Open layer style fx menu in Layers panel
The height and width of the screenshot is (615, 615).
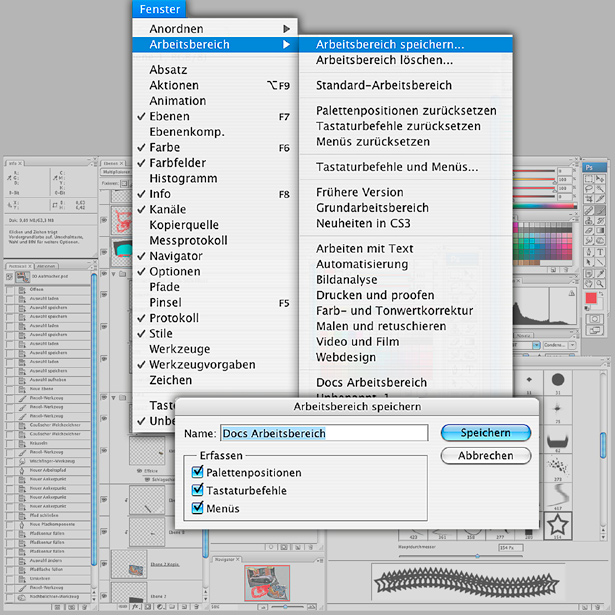point(136,606)
